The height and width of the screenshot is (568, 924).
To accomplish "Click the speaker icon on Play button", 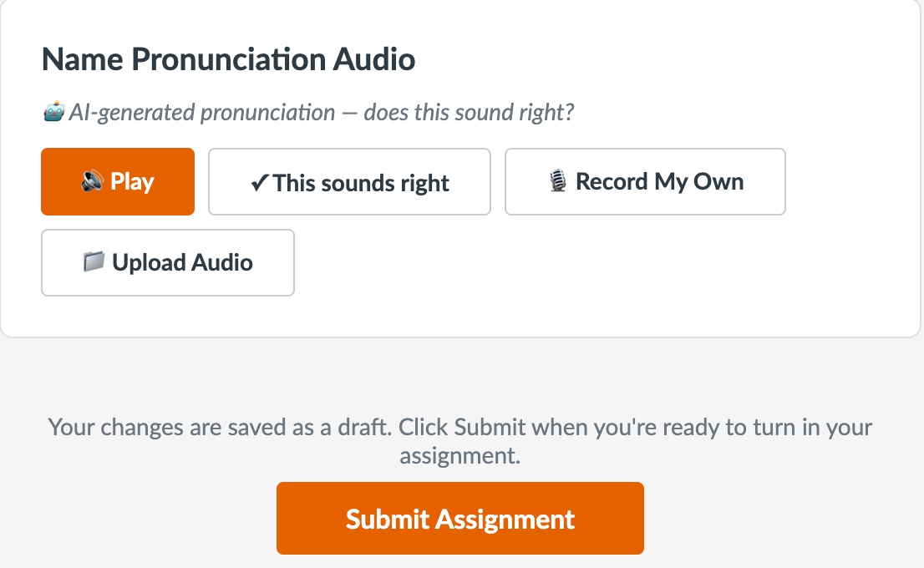I will (92, 181).
